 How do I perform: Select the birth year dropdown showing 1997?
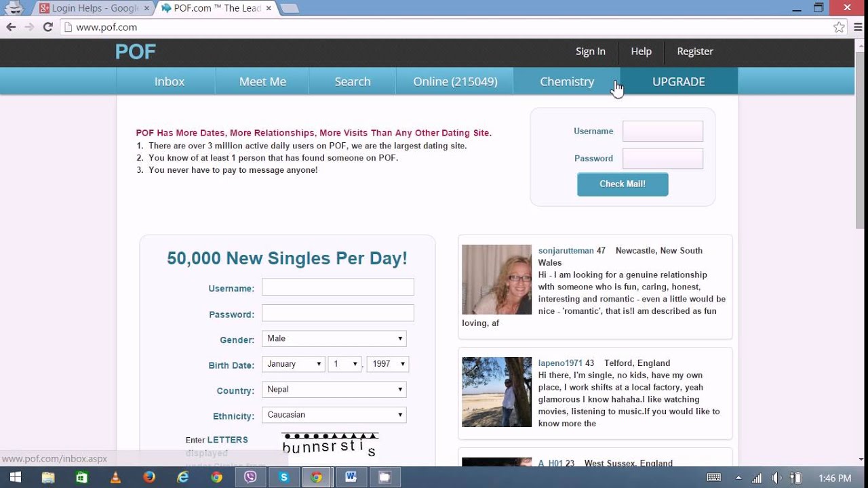coord(387,364)
